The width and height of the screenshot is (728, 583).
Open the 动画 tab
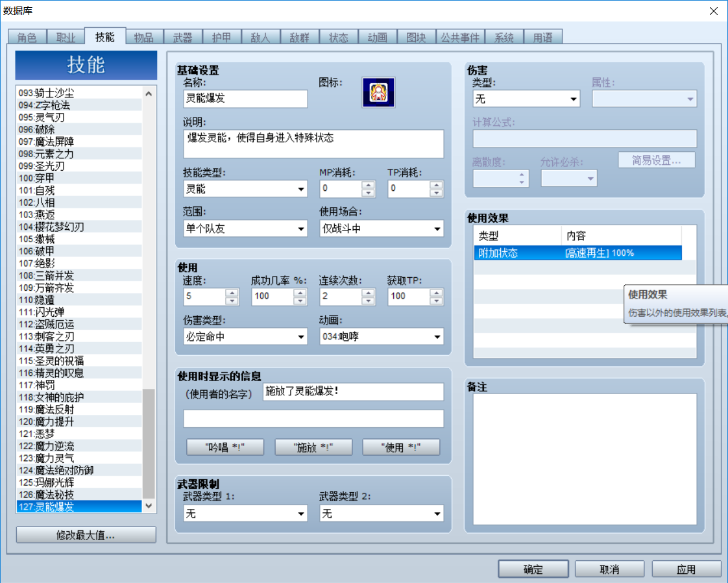point(378,37)
